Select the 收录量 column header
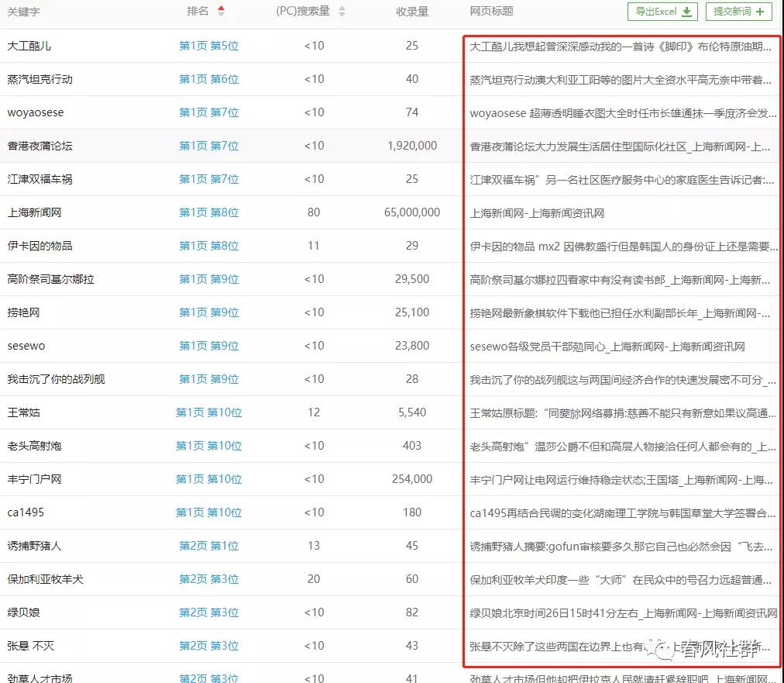 pyautogui.click(x=411, y=12)
